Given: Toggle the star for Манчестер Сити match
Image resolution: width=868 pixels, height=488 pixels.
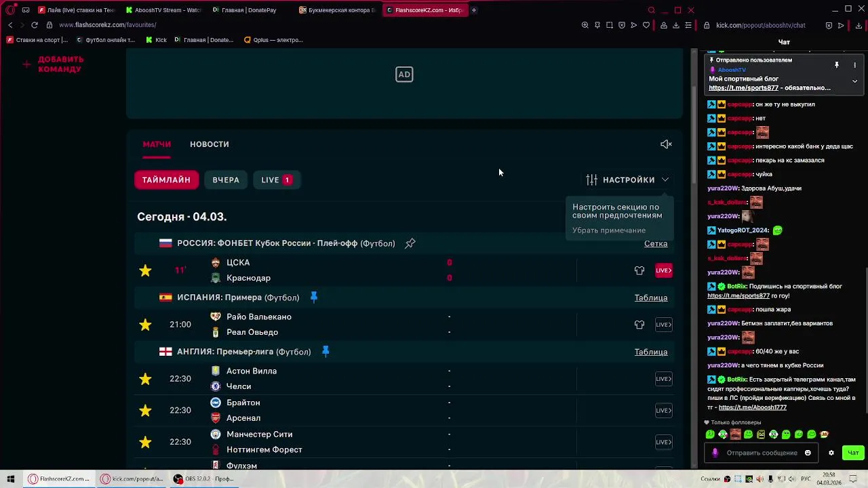Looking at the screenshot, I should coord(145,442).
